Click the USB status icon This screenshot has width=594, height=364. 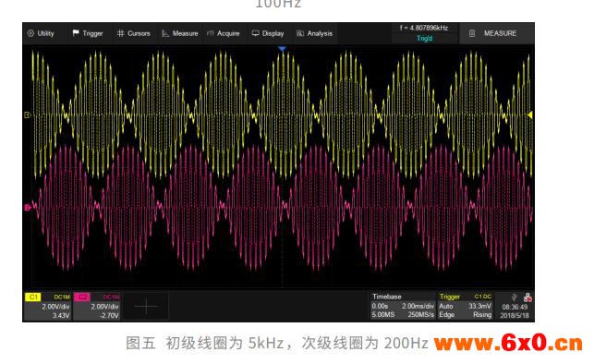[514, 297]
